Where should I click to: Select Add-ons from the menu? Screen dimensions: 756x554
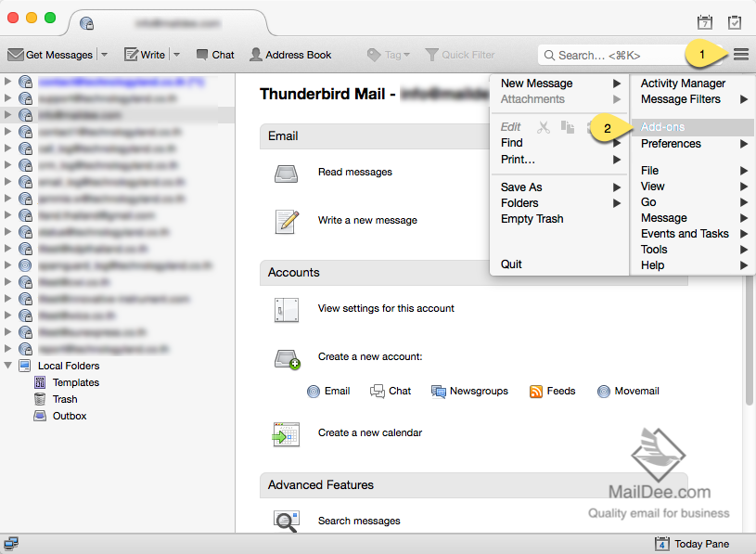(662, 125)
